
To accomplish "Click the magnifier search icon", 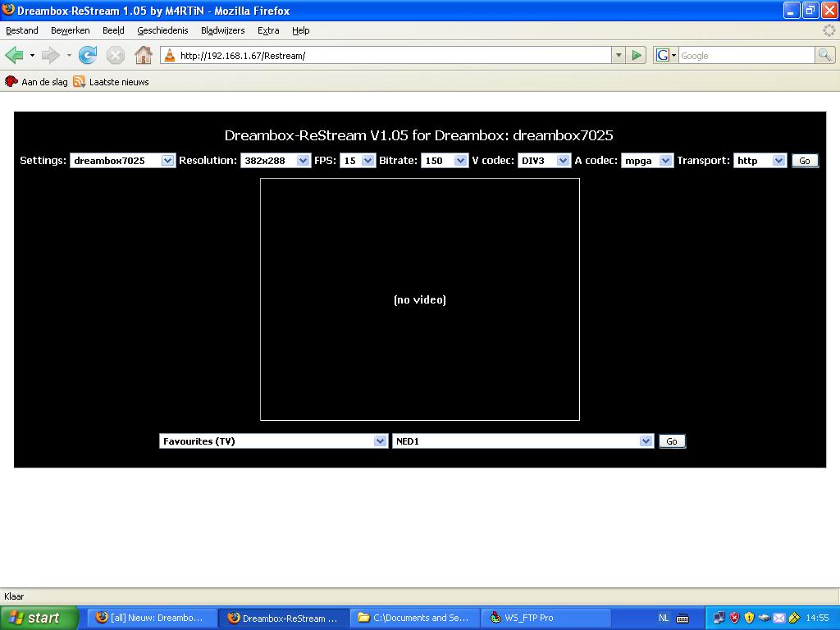I will (824, 55).
